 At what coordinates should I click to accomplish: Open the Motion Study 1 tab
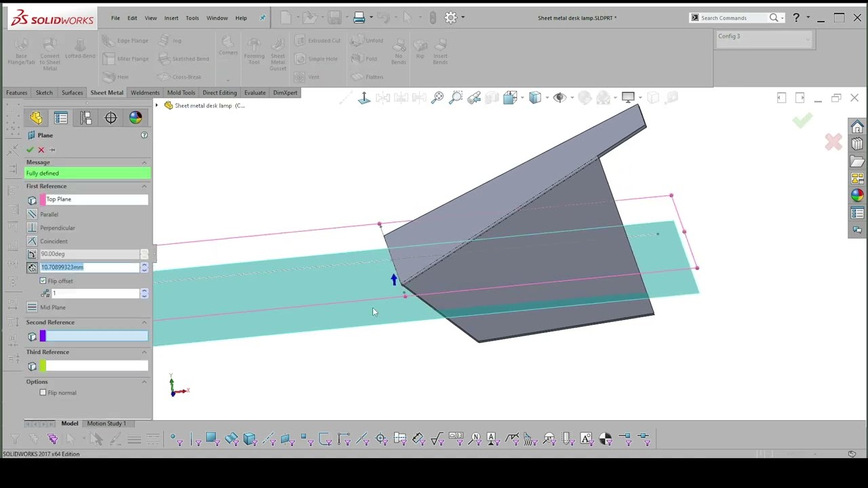coord(106,424)
